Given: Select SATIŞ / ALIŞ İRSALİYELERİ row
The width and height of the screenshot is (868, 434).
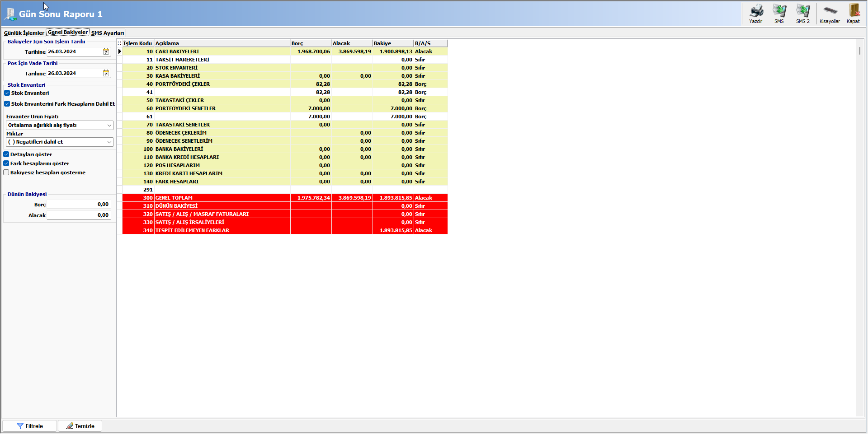Looking at the screenshot, I should point(285,222).
